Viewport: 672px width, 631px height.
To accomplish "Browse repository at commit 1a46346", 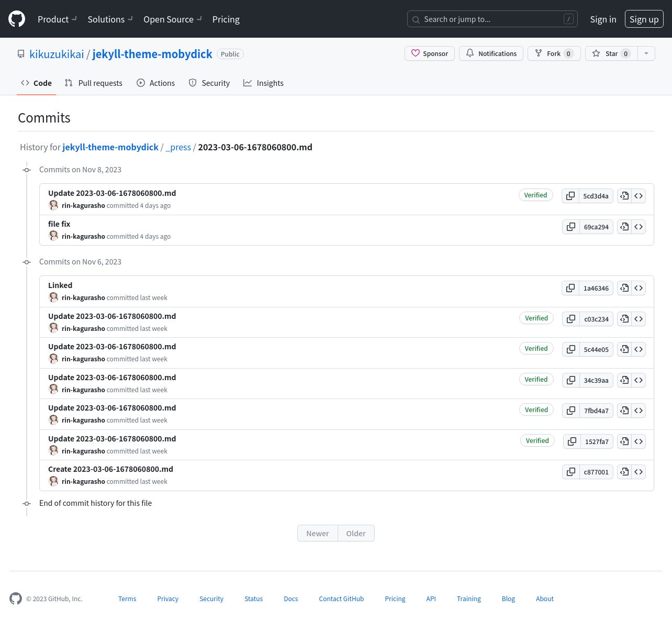I will [x=639, y=288].
